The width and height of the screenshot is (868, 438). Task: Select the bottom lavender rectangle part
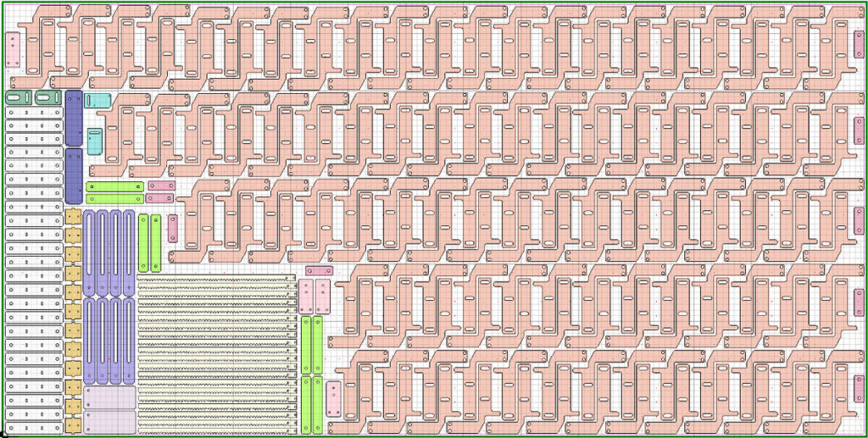click(110, 420)
